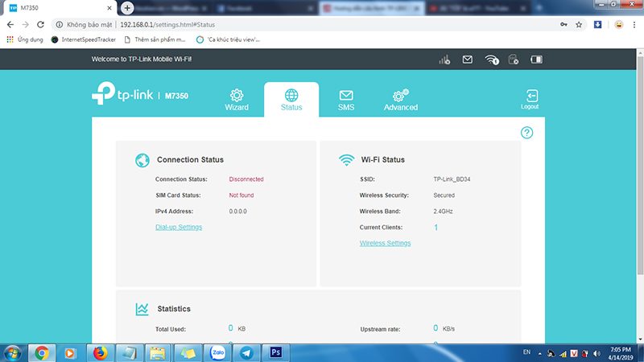Open Firefox from the taskbar
Screen dimensions: 644x362
click(x=100, y=353)
